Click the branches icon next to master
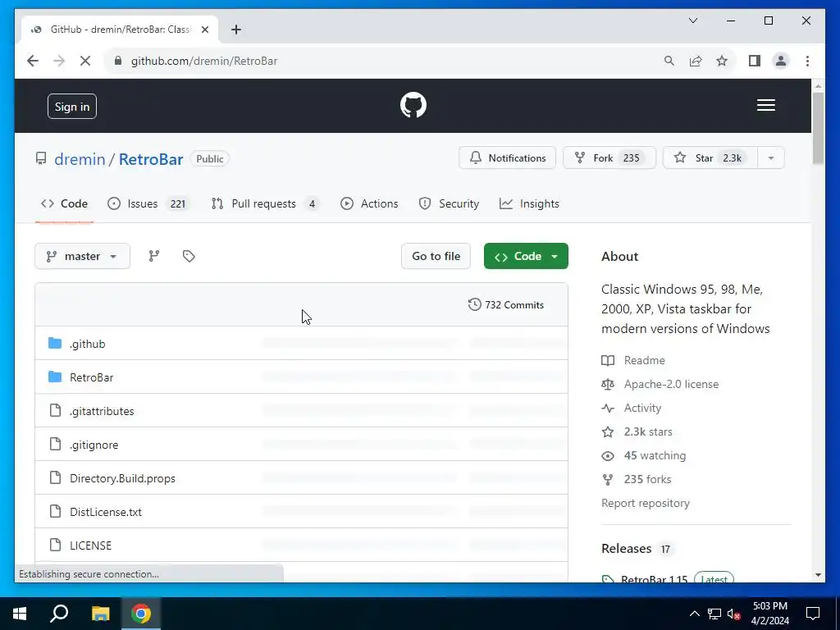This screenshot has width=840, height=630. click(153, 256)
